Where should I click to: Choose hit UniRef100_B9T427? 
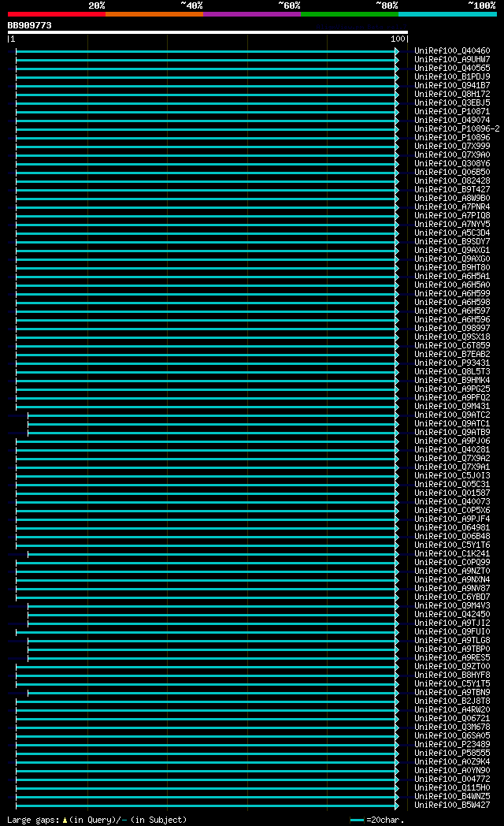coord(452,190)
